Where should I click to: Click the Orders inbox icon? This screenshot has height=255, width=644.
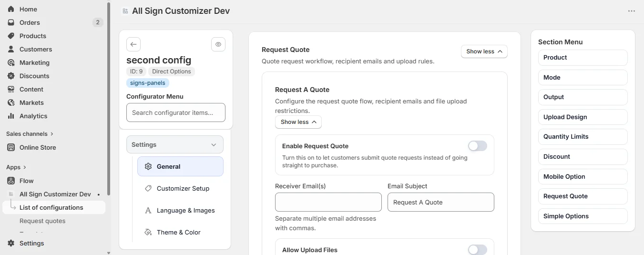pos(11,22)
